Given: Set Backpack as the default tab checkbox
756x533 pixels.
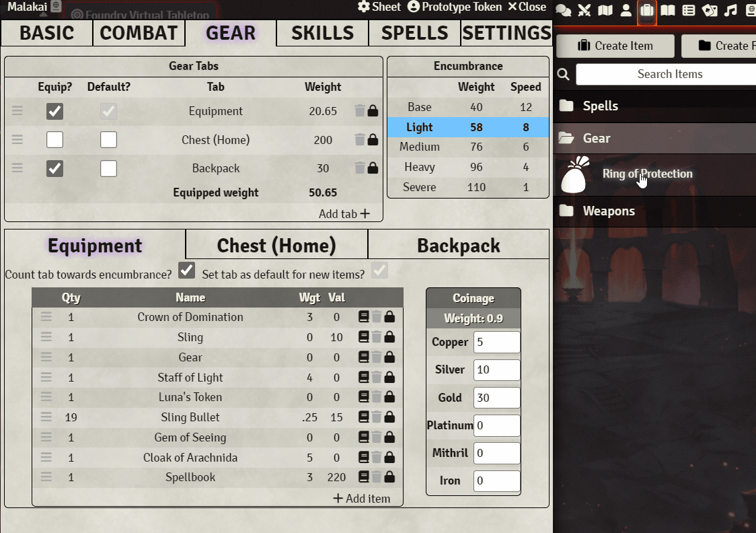Looking at the screenshot, I should [x=108, y=168].
